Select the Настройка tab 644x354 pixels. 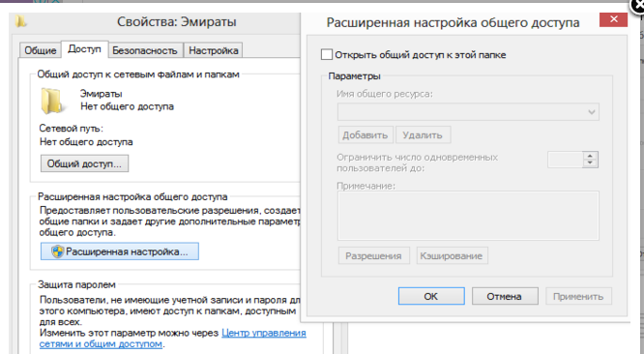pos(213,50)
